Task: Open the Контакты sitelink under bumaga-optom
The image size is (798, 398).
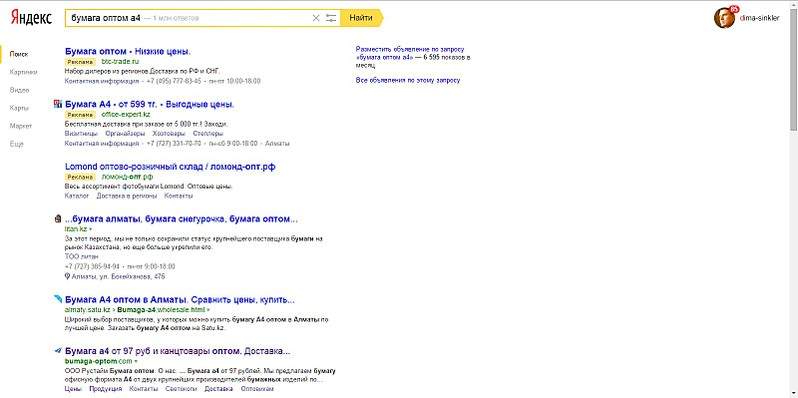Action: tap(144, 389)
